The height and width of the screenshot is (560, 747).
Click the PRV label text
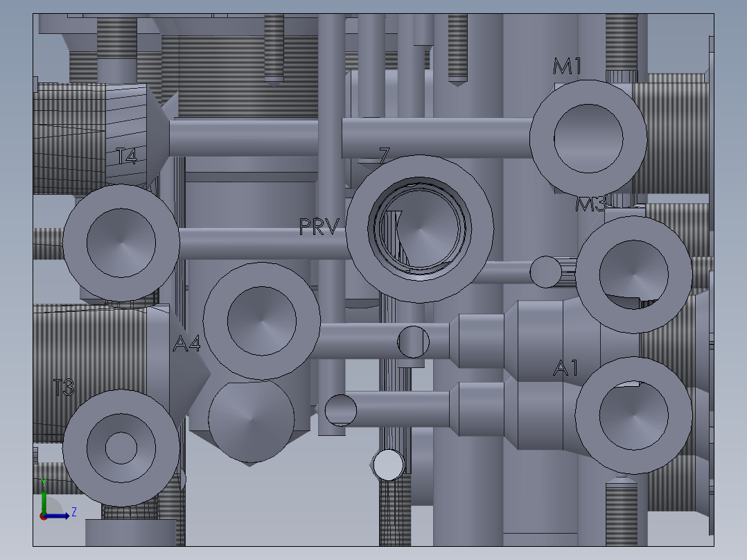point(319,227)
